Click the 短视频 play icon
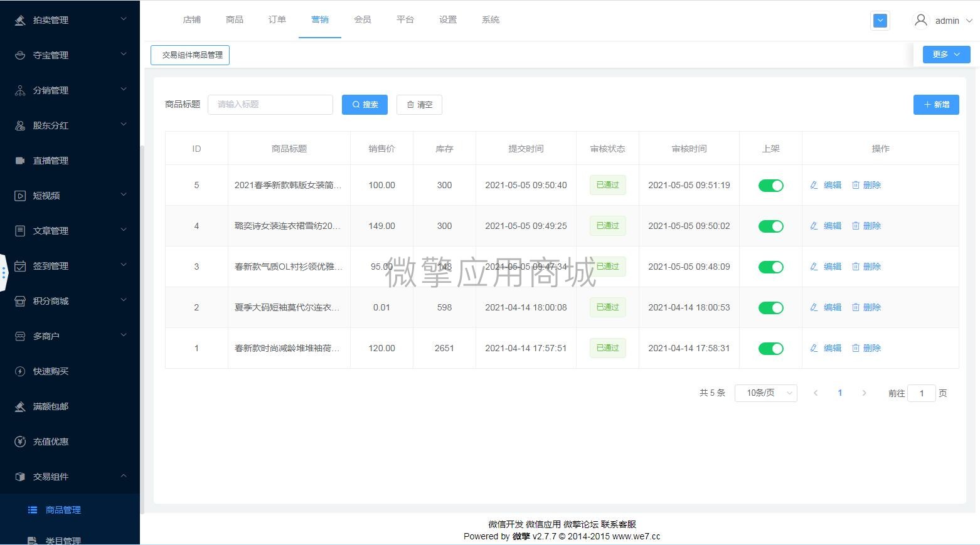This screenshot has width=980, height=545. tap(20, 196)
